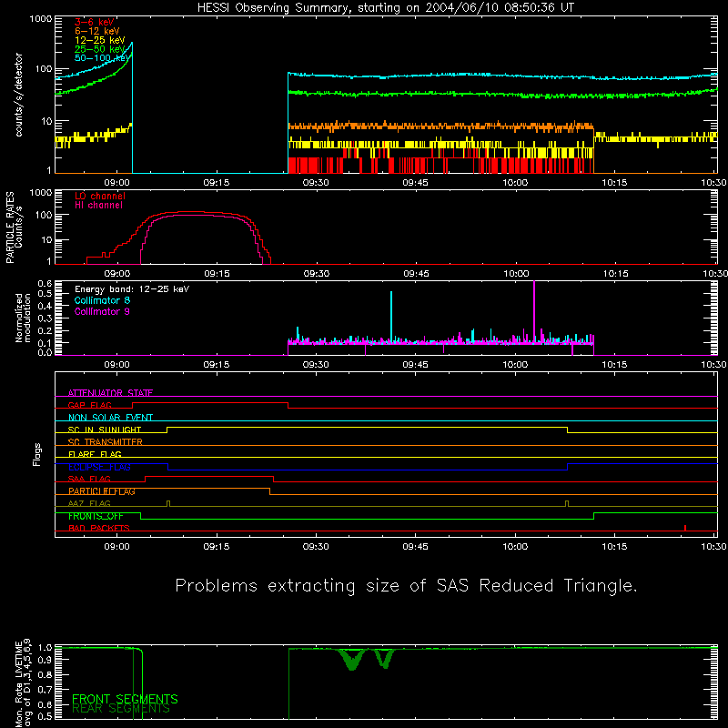Screen dimensions: 728x728
Task: Click the 09:45 tick label under modulation plot
Action: click(x=416, y=365)
